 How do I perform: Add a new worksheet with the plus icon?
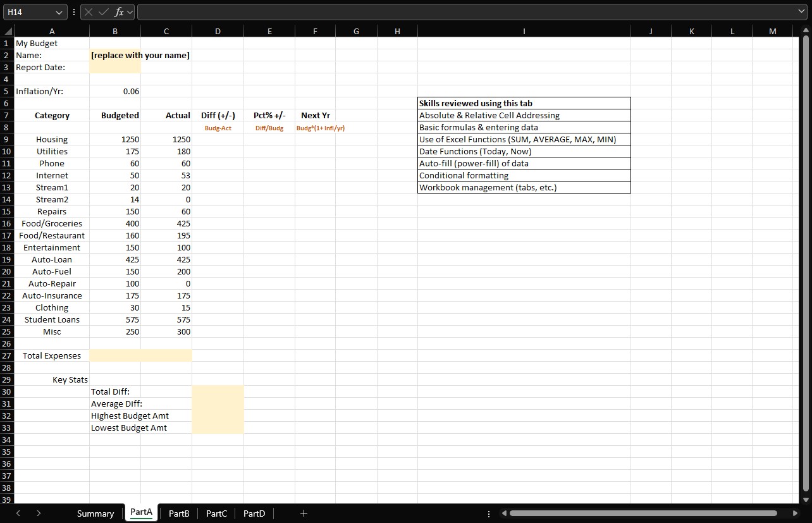coord(304,514)
